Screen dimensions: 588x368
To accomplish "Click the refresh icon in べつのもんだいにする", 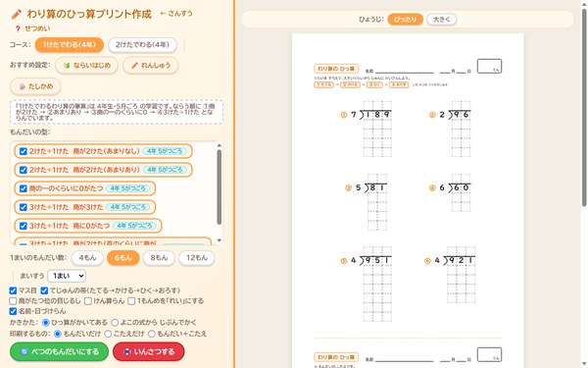I will coord(24,352).
